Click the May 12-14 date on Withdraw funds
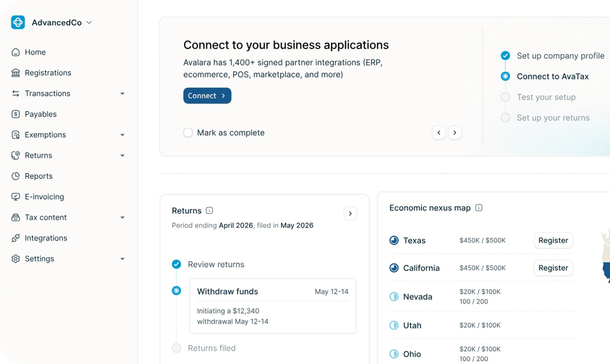This screenshot has width=610, height=364. pos(331,292)
